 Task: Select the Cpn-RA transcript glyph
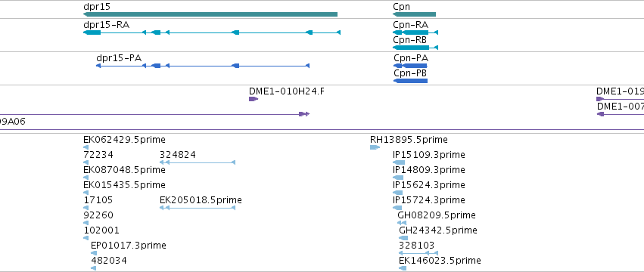coord(415,32)
